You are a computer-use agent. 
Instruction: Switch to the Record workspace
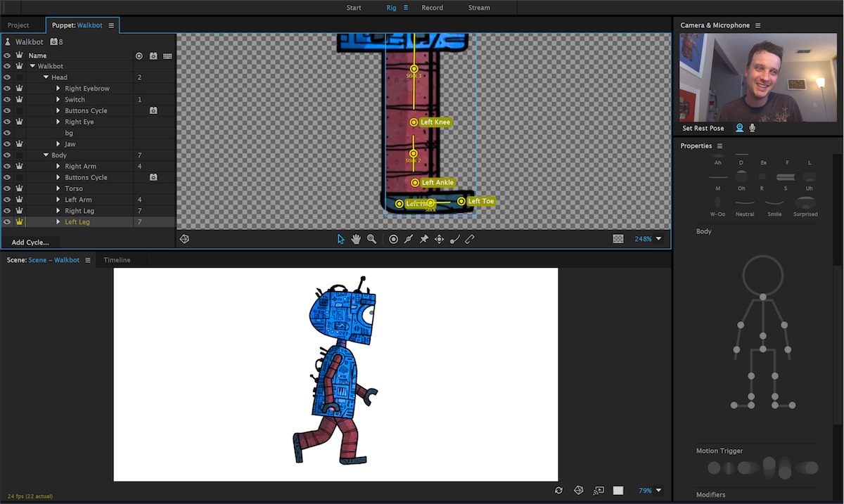click(432, 8)
